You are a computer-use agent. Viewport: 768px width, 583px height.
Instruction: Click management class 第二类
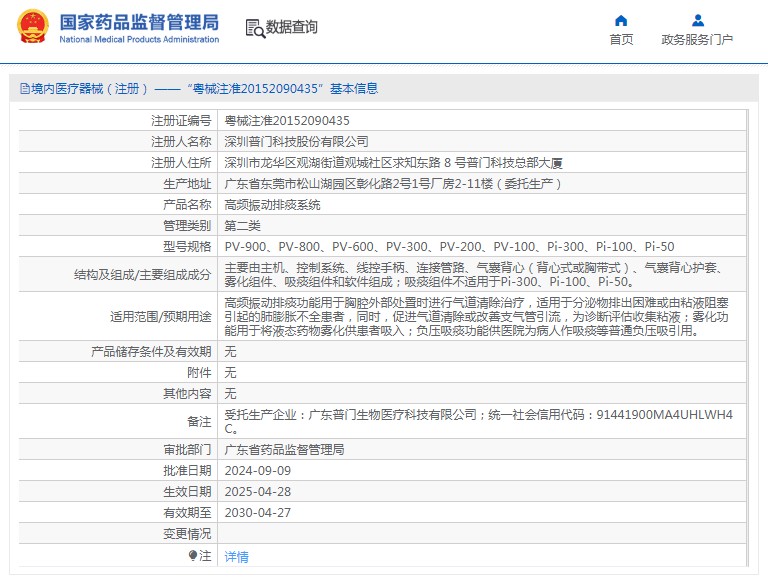click(x=242, y=226)
